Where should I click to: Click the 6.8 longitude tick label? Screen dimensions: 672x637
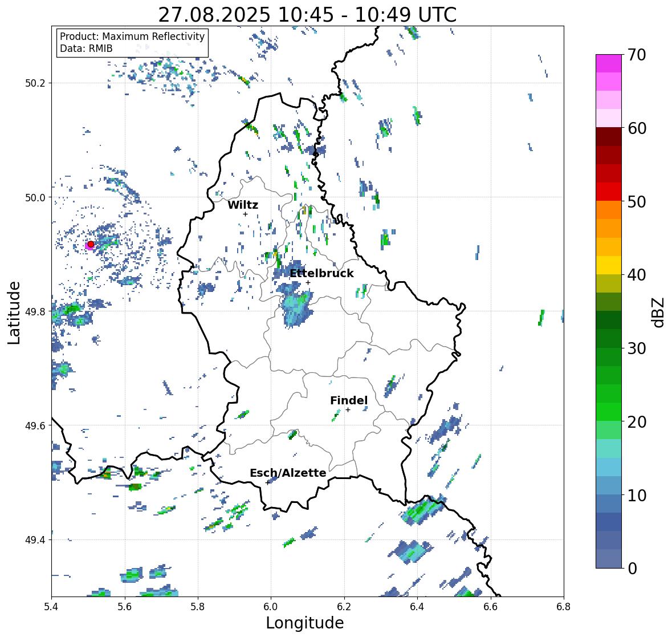[x=564, y=607]
